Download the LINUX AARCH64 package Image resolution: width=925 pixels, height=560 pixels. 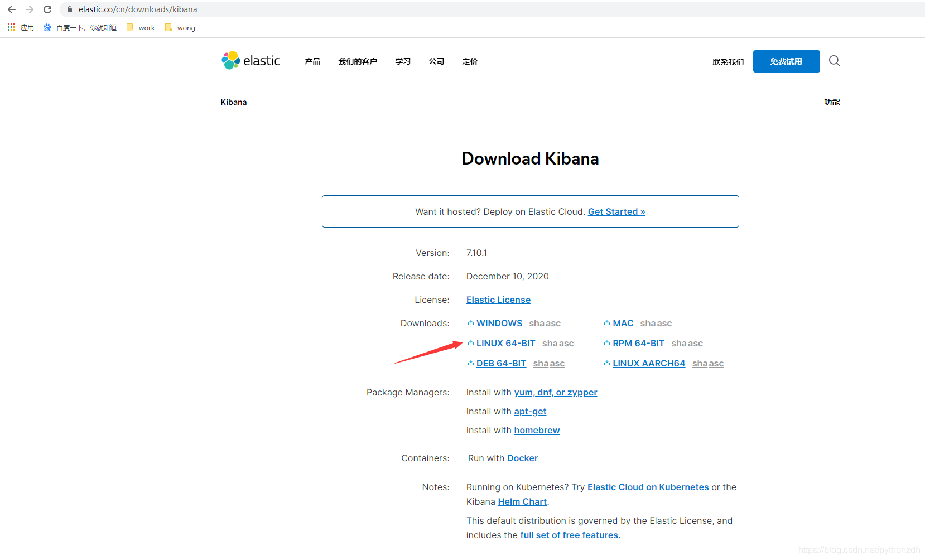coord(649,363)
